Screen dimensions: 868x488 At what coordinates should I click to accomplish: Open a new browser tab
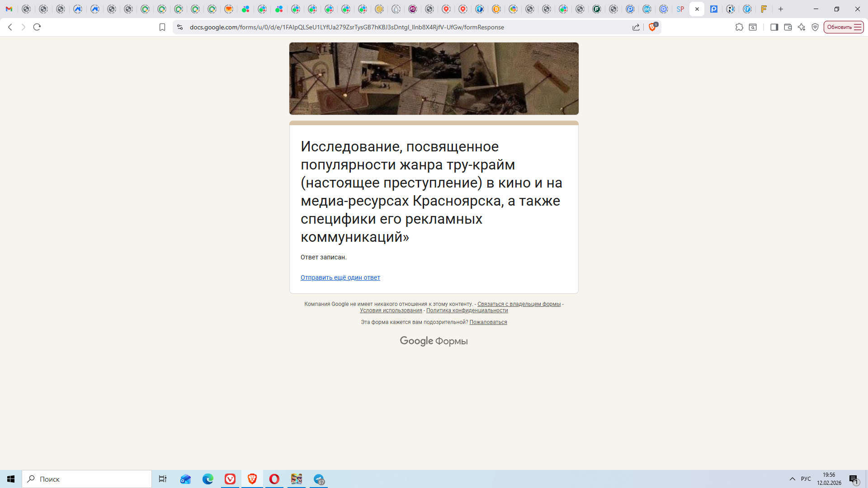click(781, 9)
